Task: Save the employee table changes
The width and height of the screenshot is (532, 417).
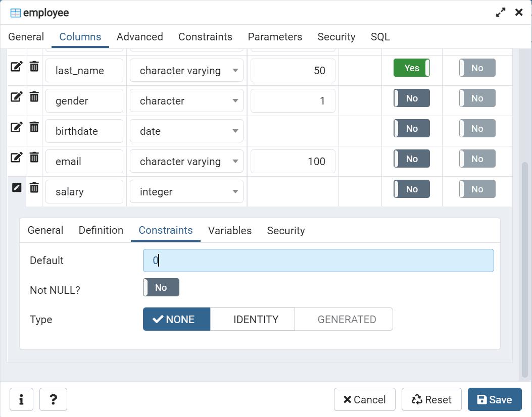Action: coord(494,400)
